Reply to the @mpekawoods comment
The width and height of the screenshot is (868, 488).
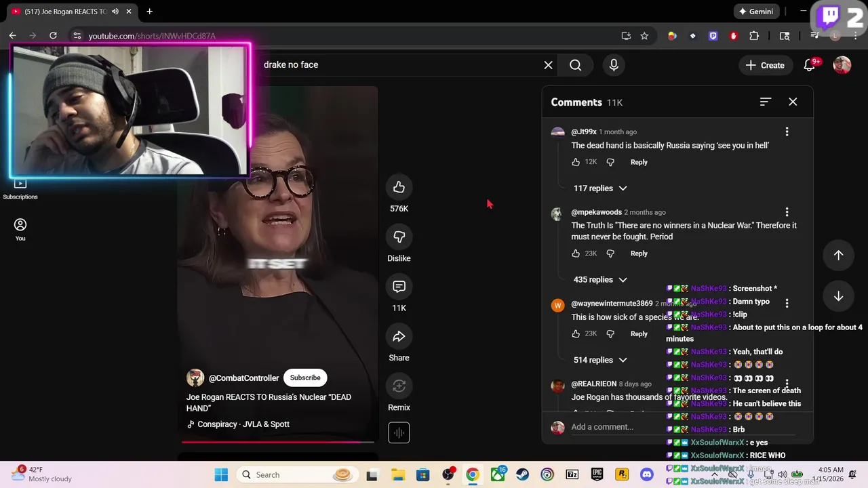click(639, 253)
